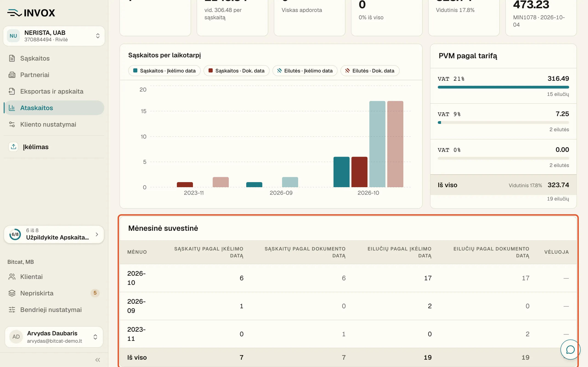Click Kliento nustatymai sliders icon
Viewport: 588px width, 367px height.
pyautogui.click(x=12, y=124)
